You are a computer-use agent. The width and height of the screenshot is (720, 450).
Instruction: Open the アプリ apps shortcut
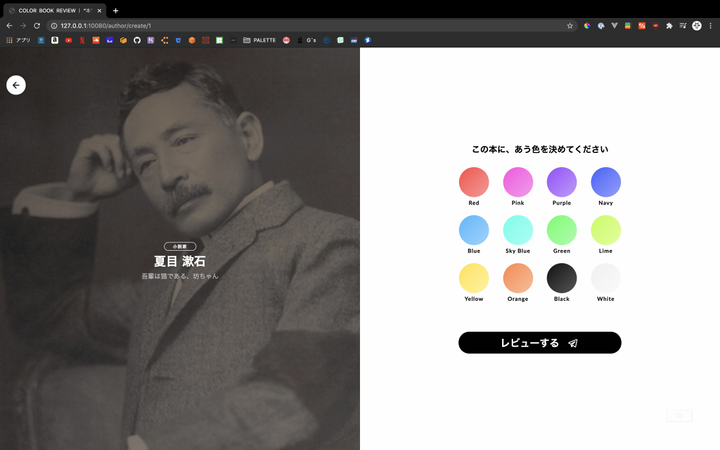click(18, 40)
